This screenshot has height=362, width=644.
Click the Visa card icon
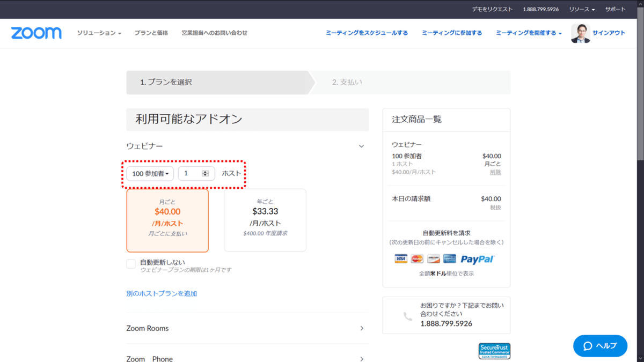pyautogui.click(x=401, y=259)
